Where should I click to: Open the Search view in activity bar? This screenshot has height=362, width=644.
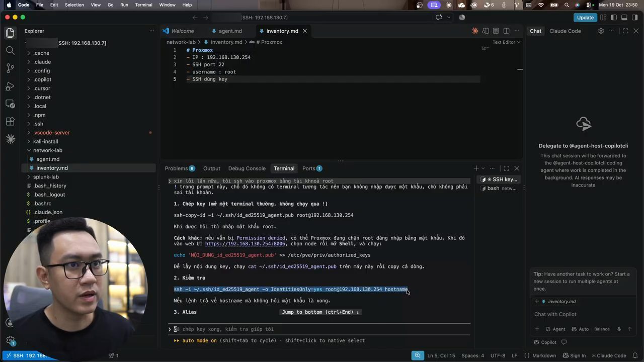point(10,50)
